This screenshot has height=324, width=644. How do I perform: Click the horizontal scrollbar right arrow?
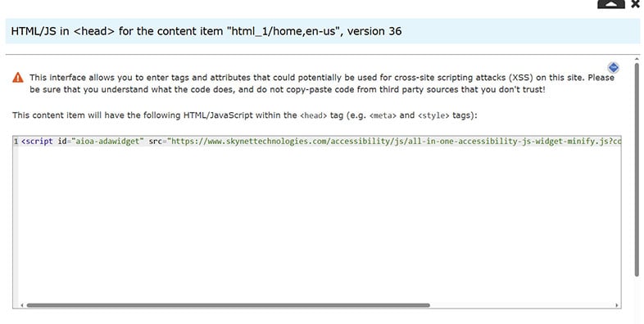616,305
